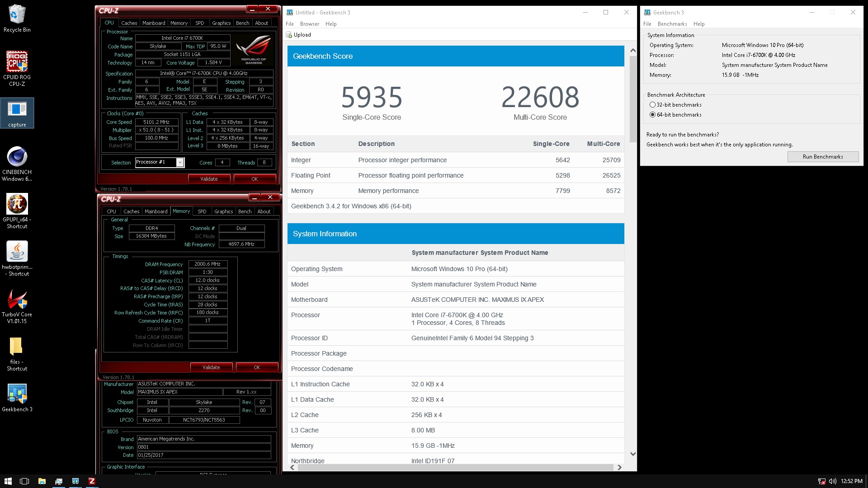Open Geekbench 3 desktop icon
The width and height of the screenshot is (868, 488).
[x=17, y=398]
